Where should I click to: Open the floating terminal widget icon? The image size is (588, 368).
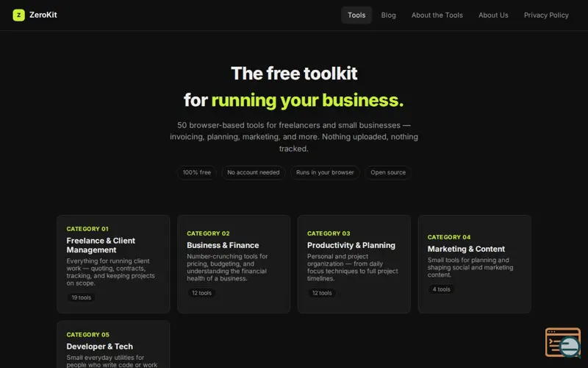562,342
